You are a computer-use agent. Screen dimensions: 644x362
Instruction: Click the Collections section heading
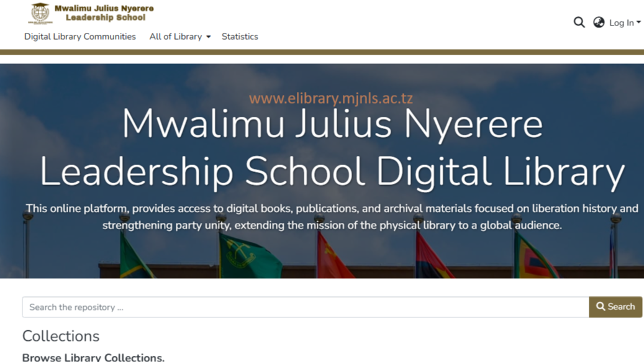(60, 336)
